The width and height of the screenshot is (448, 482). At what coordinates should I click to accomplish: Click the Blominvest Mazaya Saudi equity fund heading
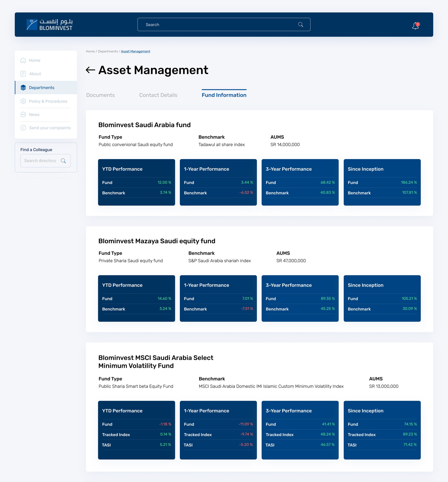[x=157, y=241]
